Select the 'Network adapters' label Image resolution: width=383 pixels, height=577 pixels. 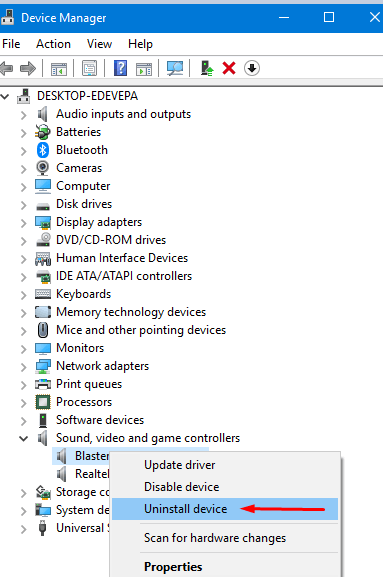102,366
